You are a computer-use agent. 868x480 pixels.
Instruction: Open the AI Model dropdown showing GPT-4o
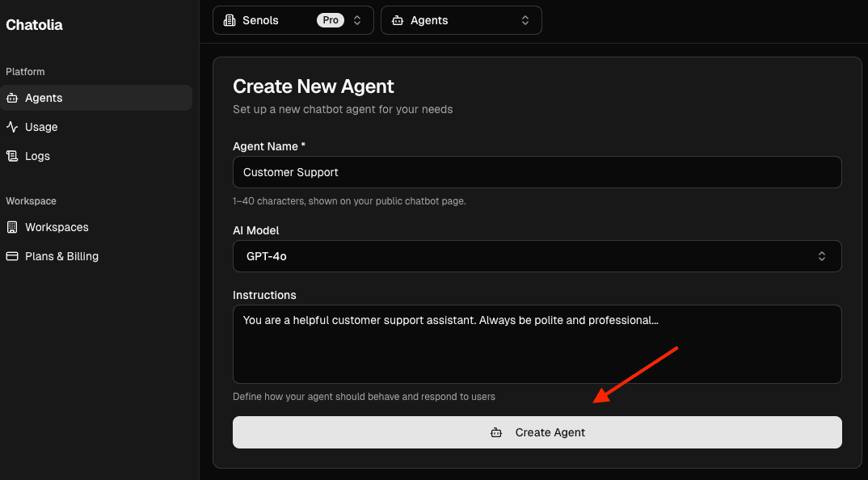pos(537,256)
